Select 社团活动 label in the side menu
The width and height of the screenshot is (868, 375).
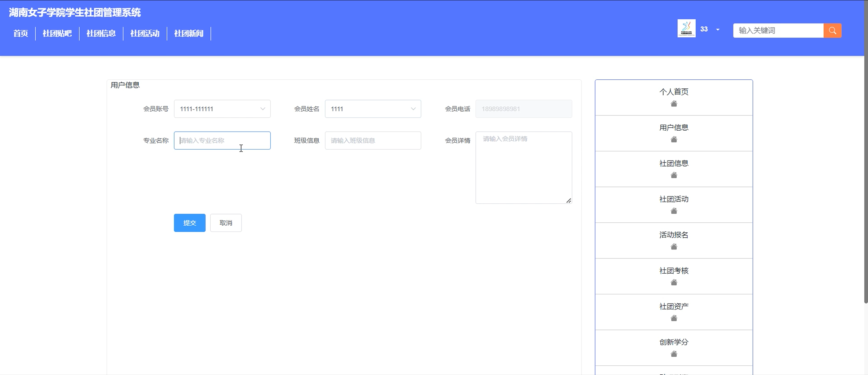coord(674,199)
